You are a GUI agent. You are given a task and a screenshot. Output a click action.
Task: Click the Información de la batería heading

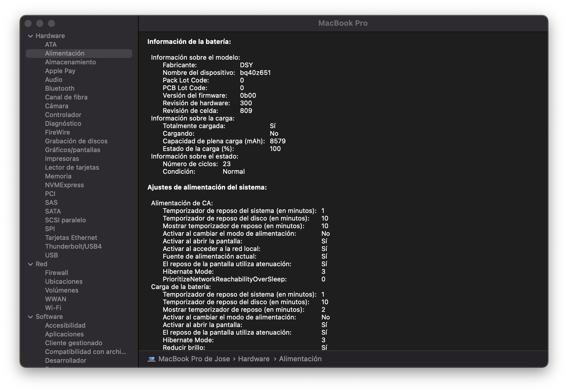click(189, 42)
